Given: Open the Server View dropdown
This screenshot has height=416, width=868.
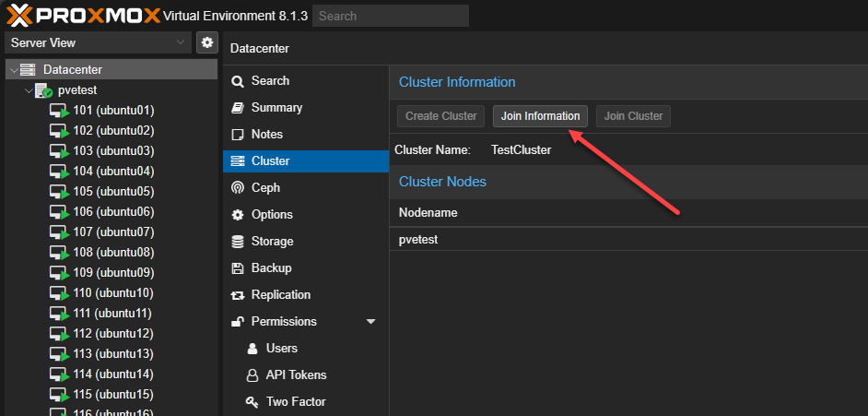Looking at the screenshot, I should 97,42.
